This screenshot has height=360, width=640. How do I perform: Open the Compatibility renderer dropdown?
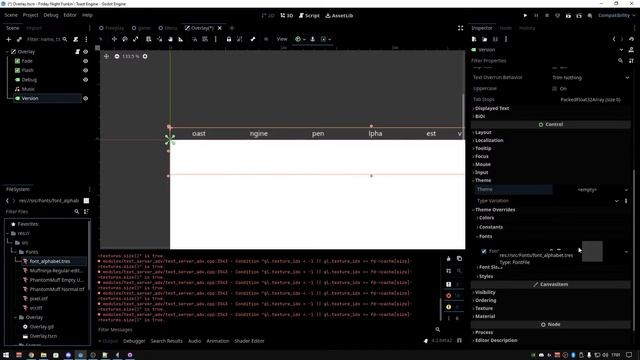point(616,16)
